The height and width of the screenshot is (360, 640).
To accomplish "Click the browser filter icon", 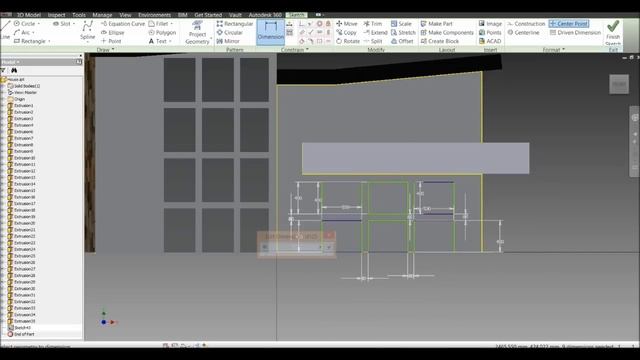I will (3, 71).
